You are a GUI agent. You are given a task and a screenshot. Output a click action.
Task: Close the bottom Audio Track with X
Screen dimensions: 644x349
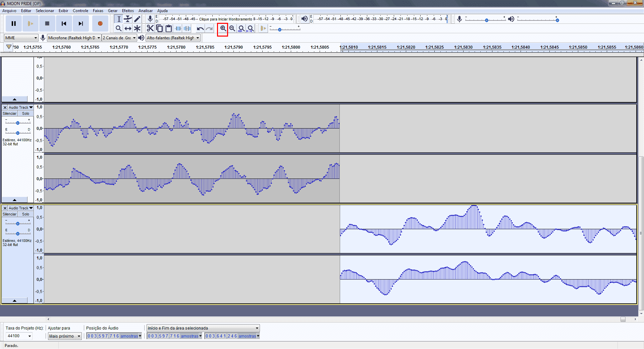5,208
